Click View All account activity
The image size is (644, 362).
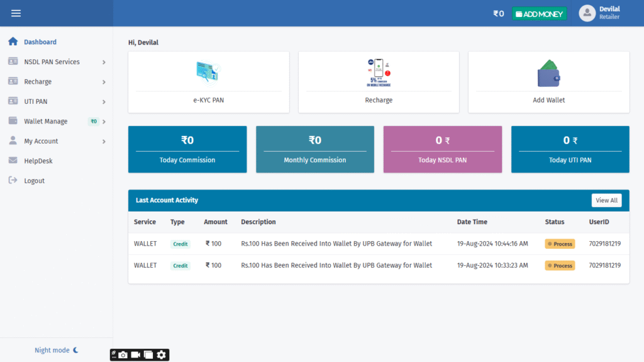(x=606, y=200)
